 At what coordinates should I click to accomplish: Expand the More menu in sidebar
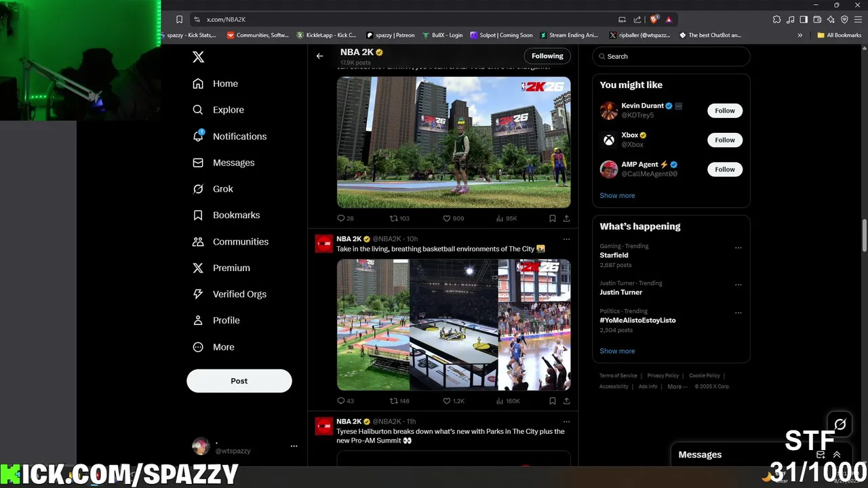(x=214, y=347)
